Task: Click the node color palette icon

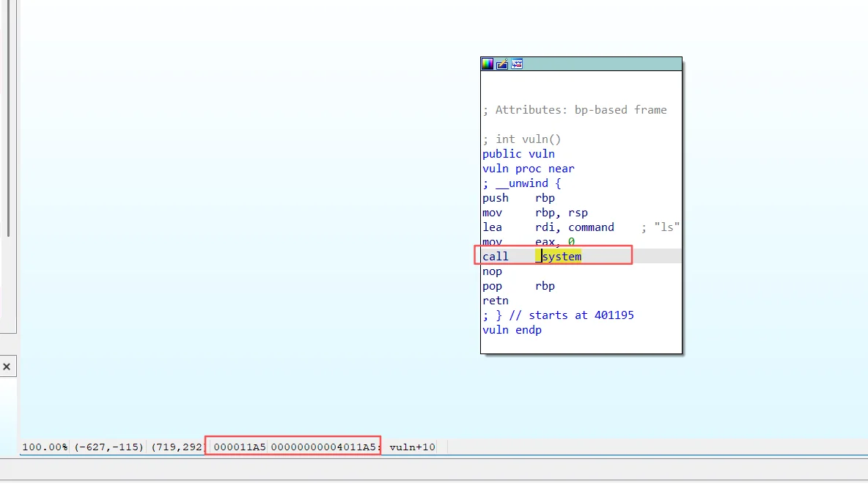Action: (488, 65)
